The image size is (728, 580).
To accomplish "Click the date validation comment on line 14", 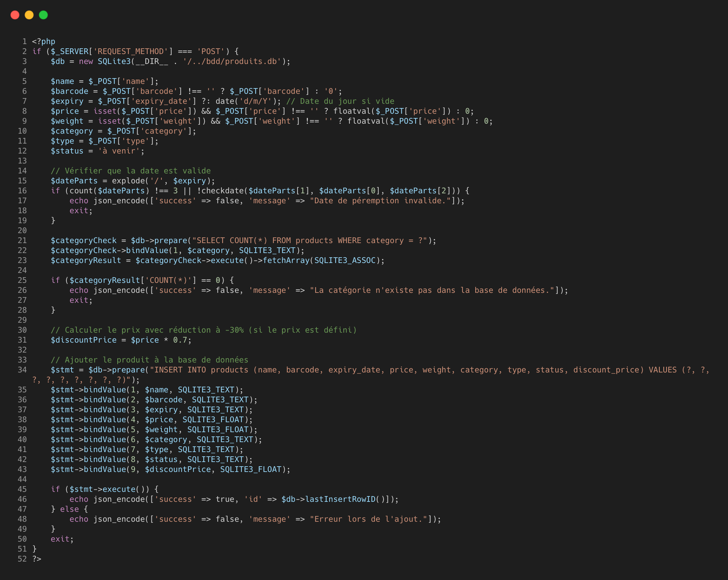I will tap(131, 171).
